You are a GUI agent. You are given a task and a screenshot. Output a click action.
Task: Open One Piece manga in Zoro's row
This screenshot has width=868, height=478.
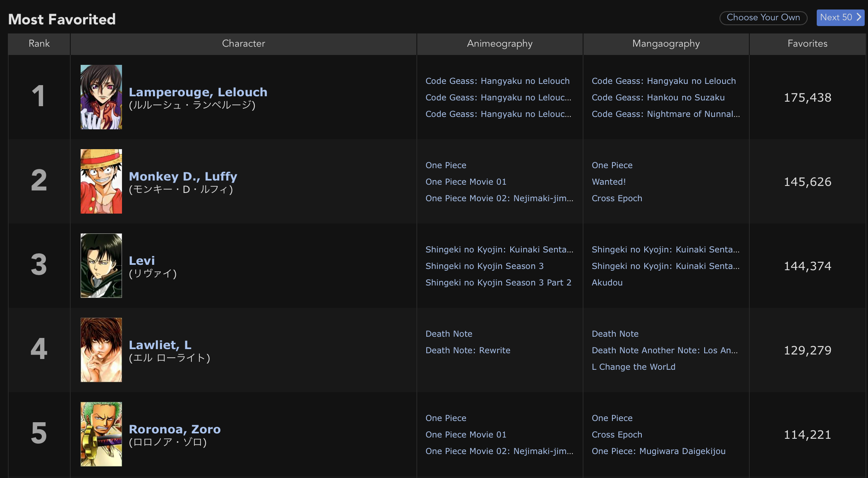(x=612, y=418)
